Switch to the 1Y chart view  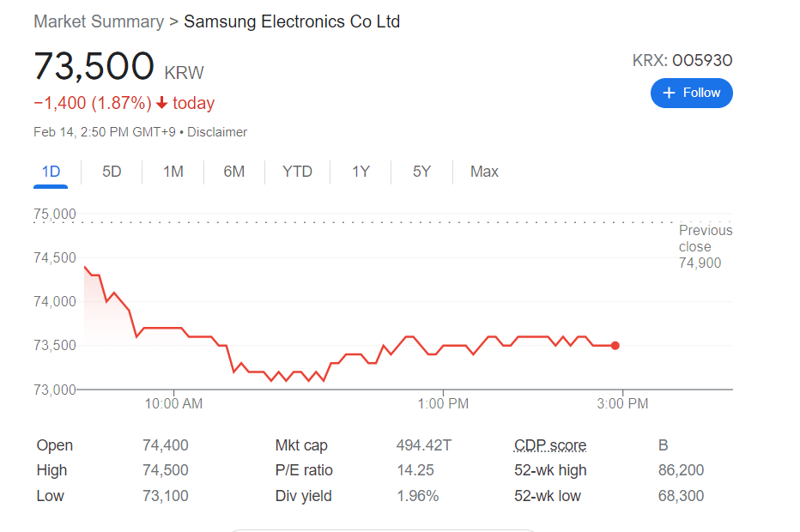(x=361, y=172)
